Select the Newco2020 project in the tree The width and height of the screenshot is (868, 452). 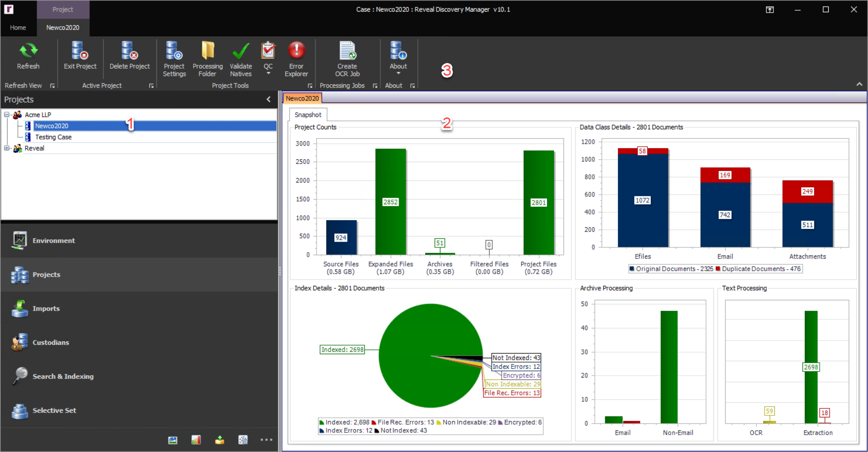click(155, 126)
